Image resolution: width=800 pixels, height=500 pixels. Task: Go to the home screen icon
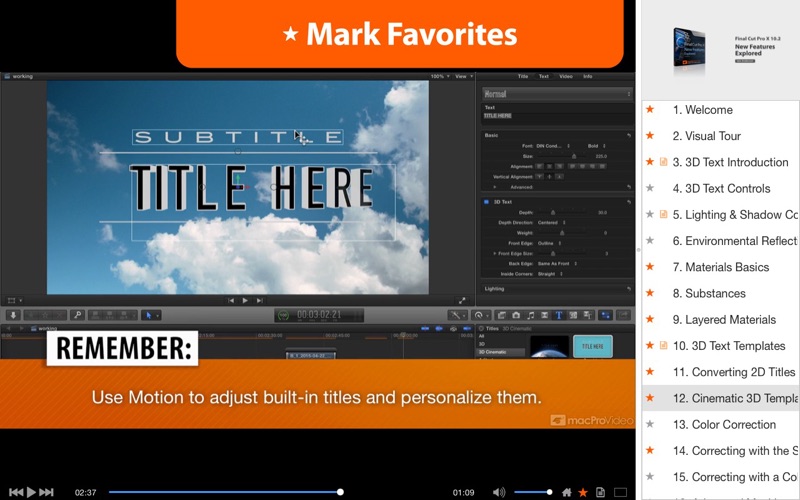pos(566,492)
